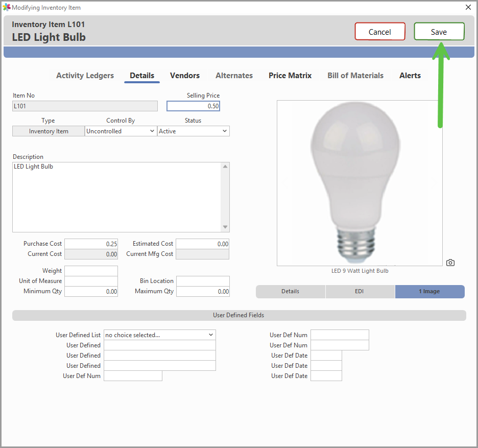This screenshot has width=478, height=448.
Task: Click the Estimated Cost field
Action: coord(203,244)
